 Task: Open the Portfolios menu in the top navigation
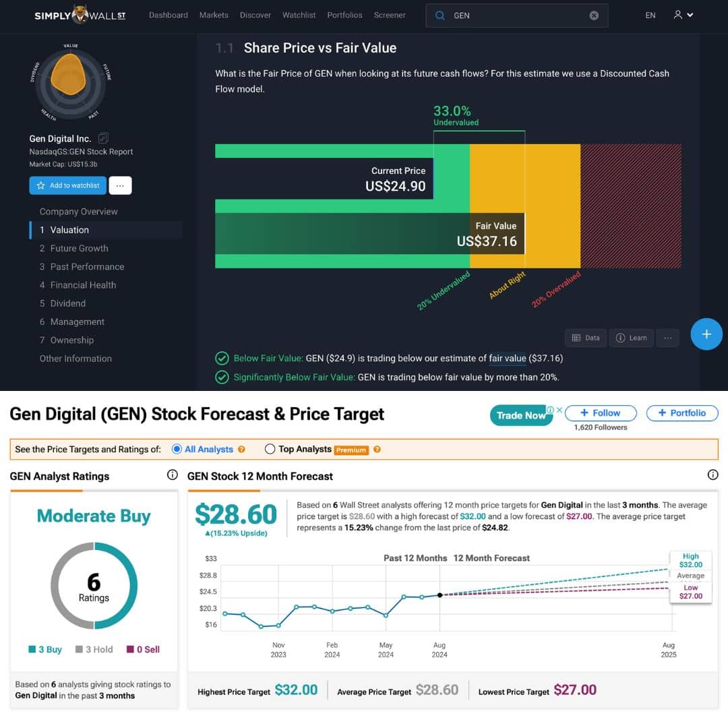(x=345, y=15)
